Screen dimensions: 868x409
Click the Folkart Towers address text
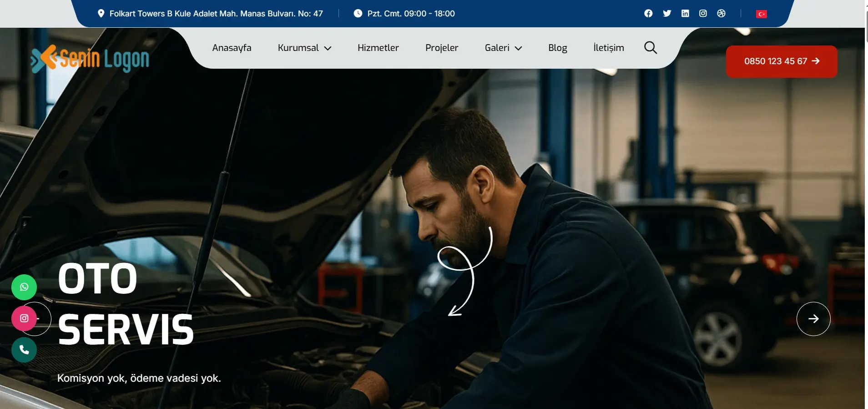coord(216,14)
